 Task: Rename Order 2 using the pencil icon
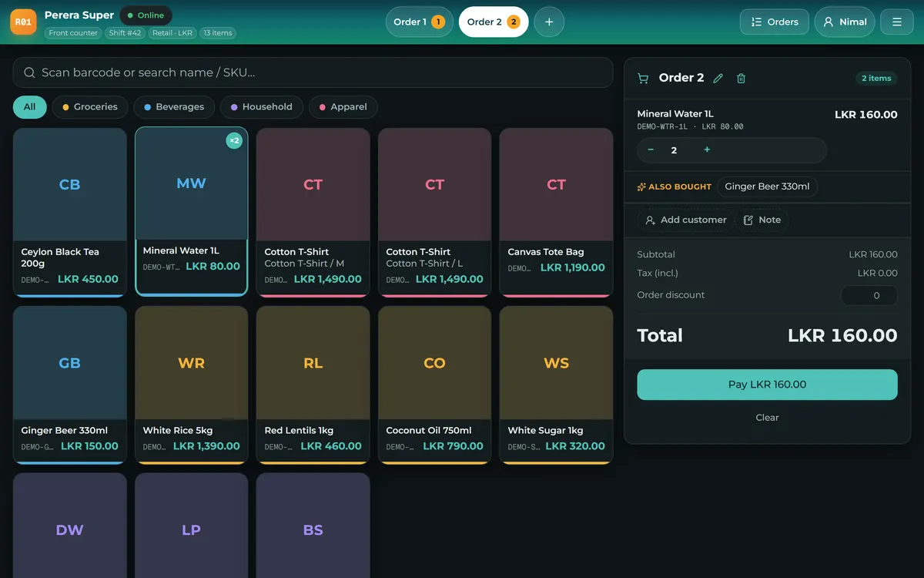click(718, 78)
